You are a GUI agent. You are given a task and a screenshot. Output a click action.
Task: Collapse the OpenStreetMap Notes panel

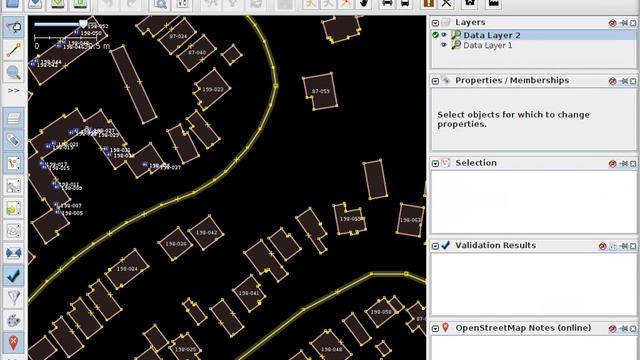tap(435, 328)
